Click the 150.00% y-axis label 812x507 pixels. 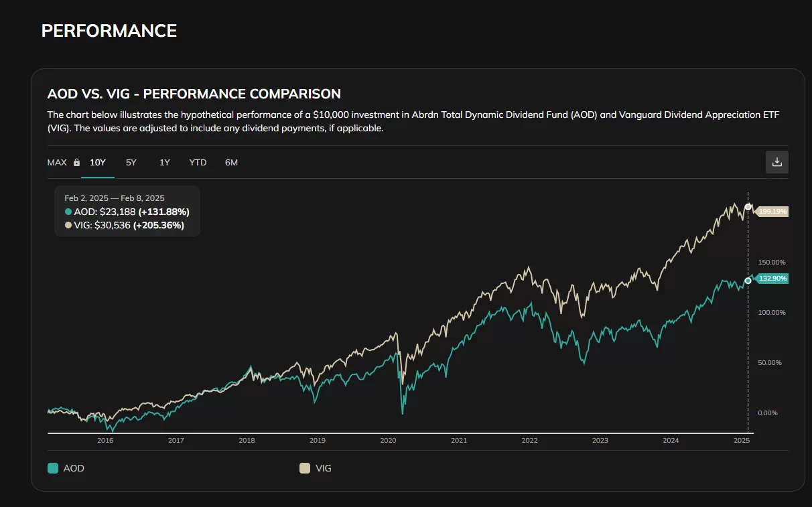[x=772, y=262]
